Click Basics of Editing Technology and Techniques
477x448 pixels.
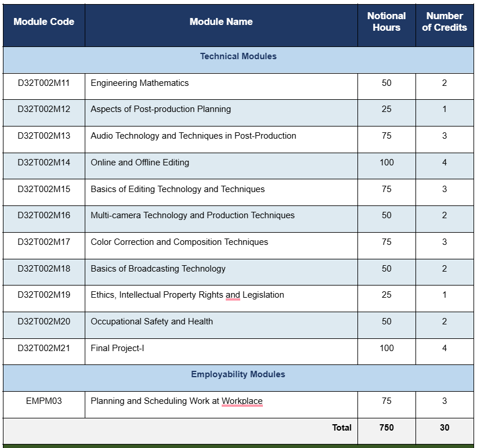tap(178, 189)
